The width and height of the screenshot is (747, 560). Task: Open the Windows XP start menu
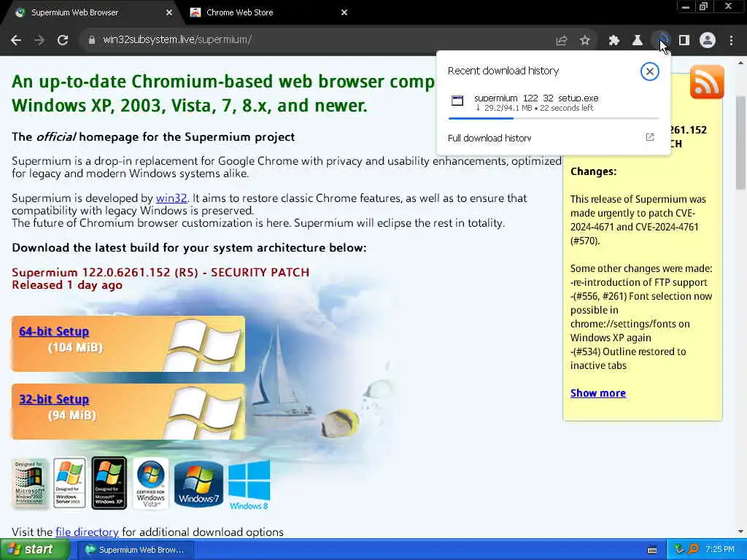(x=35, y=550)
